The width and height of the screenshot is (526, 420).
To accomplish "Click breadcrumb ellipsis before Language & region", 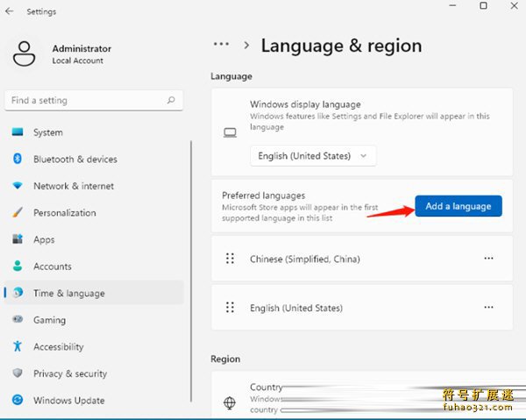I will tap(221, 45).
